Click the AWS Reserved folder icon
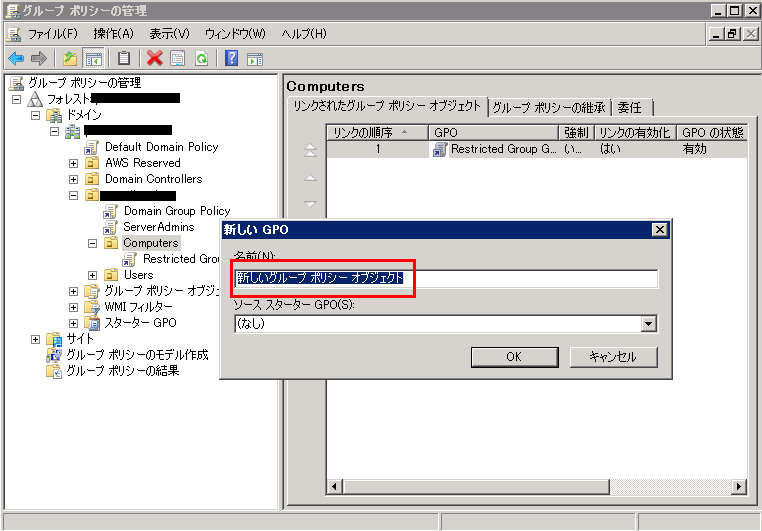 (x=92, y=163)
